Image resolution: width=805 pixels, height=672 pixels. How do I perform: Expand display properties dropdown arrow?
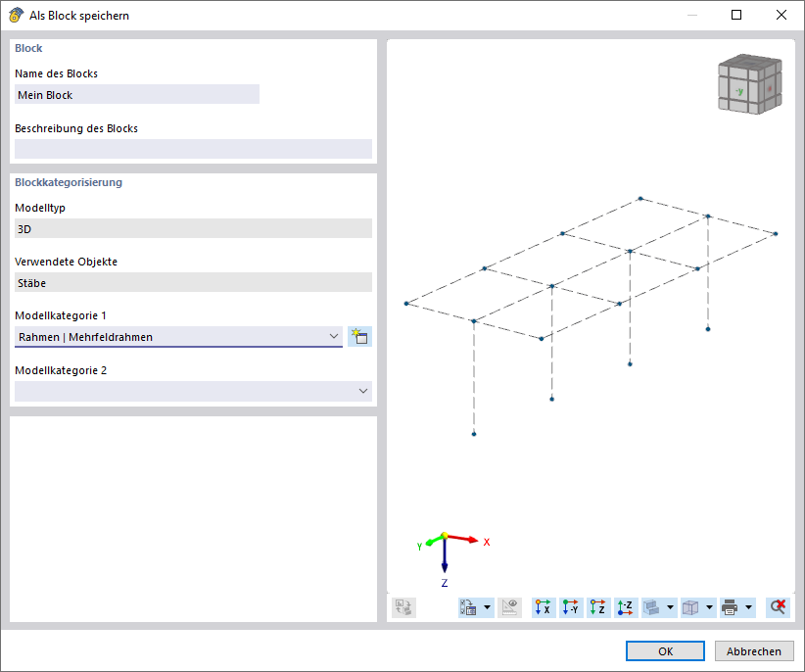click(487, 607)
